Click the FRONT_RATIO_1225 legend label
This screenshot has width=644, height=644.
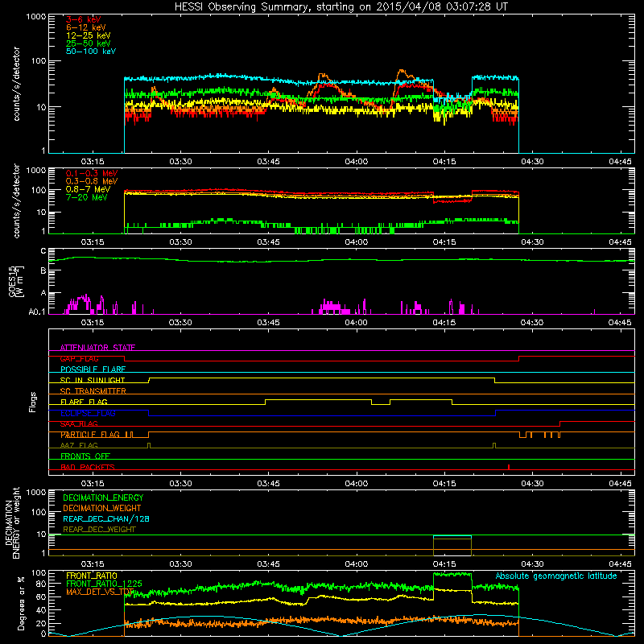pos(105,584)
